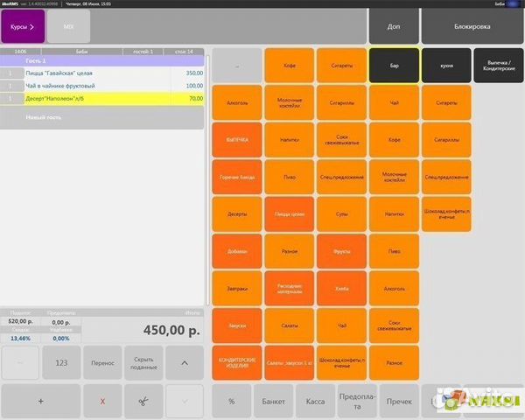The height and width of the screenshot is (420, 525).
Task: Select the Выпечка / Кондитерские section
Action: coord(498,66)
